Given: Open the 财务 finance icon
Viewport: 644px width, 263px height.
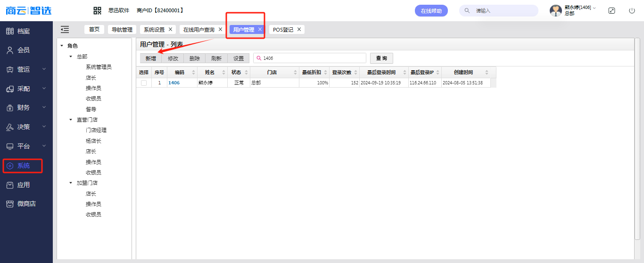Looking at the screenshot, I should (x=10, y=107).
